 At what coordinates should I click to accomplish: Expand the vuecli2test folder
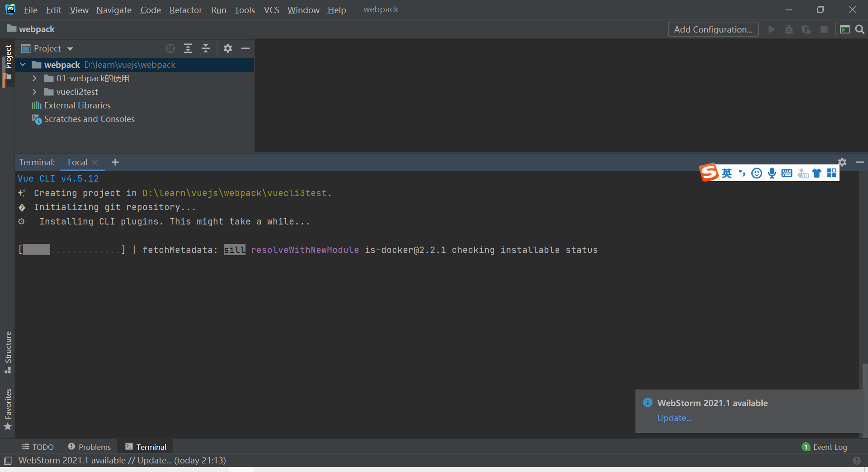34,92
